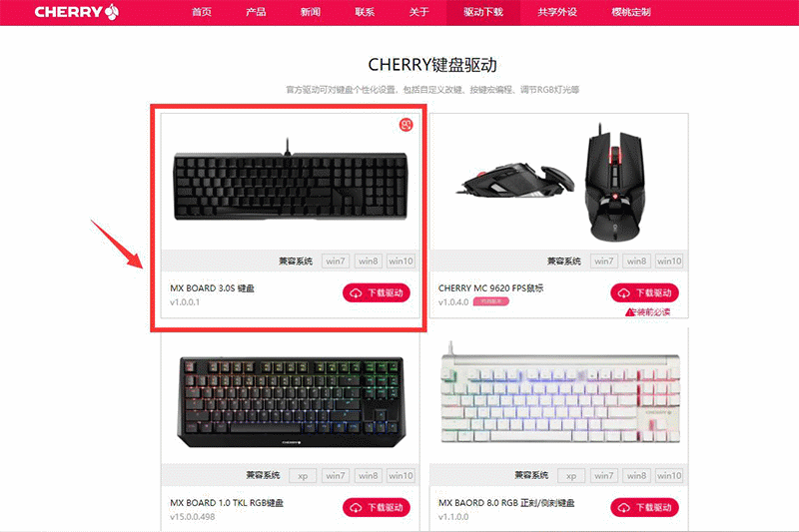Open the 产品 menu item
This screenshot has width=799, height=532.
(x=256, y=12)
